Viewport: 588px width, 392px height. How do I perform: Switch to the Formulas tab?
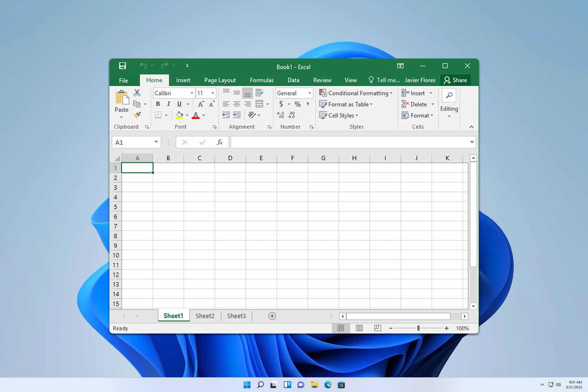tap(261, 80)
